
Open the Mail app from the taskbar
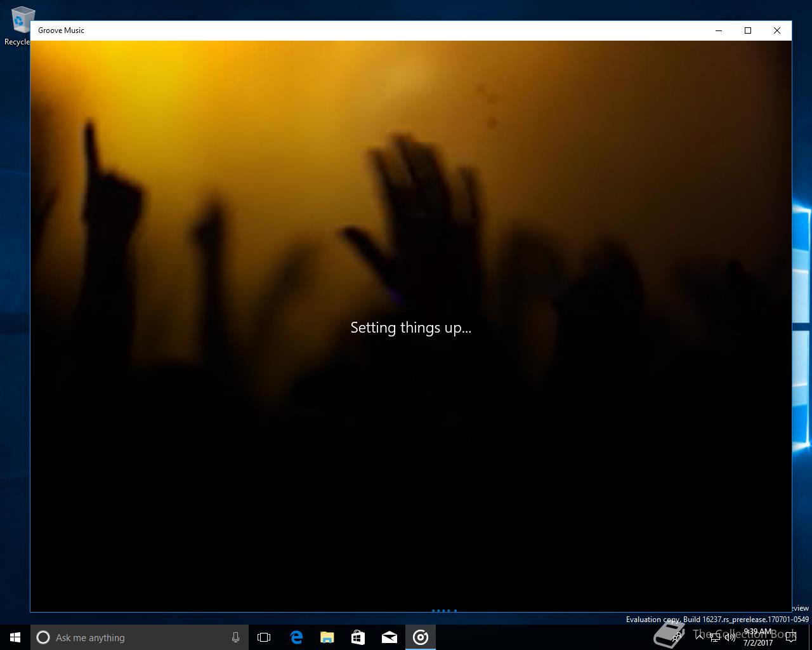390,637
